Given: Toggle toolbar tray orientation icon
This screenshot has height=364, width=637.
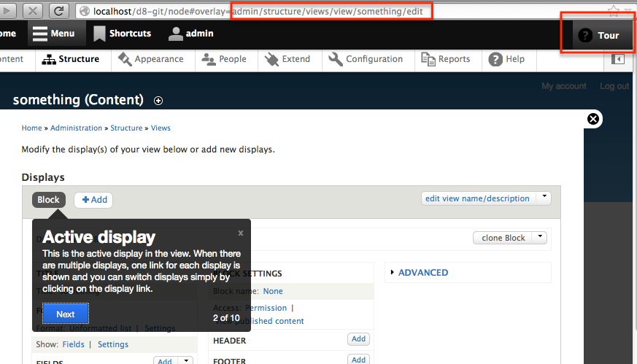Looking at the screenshot, I should (x=618, y=59).
